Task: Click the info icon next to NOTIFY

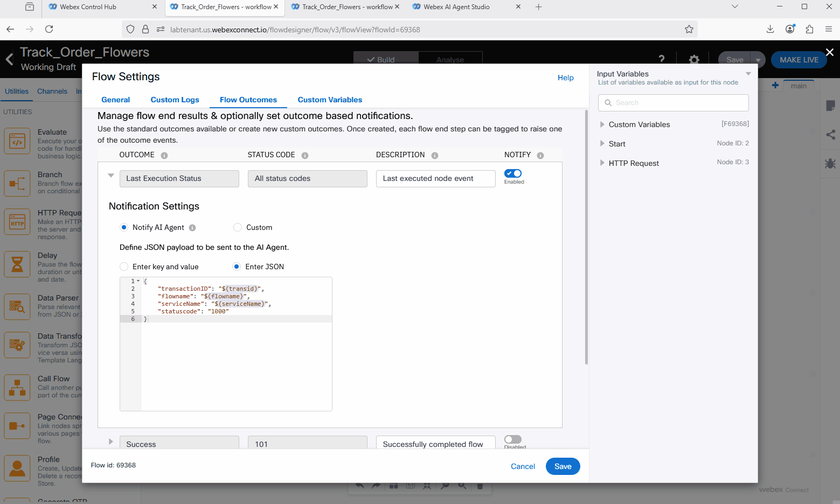Action: tap(540, 156)
